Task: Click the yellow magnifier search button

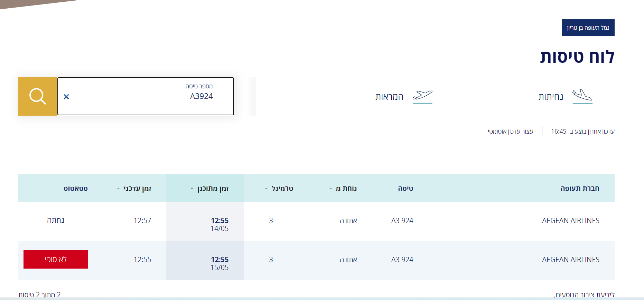Action: (38, 96)
